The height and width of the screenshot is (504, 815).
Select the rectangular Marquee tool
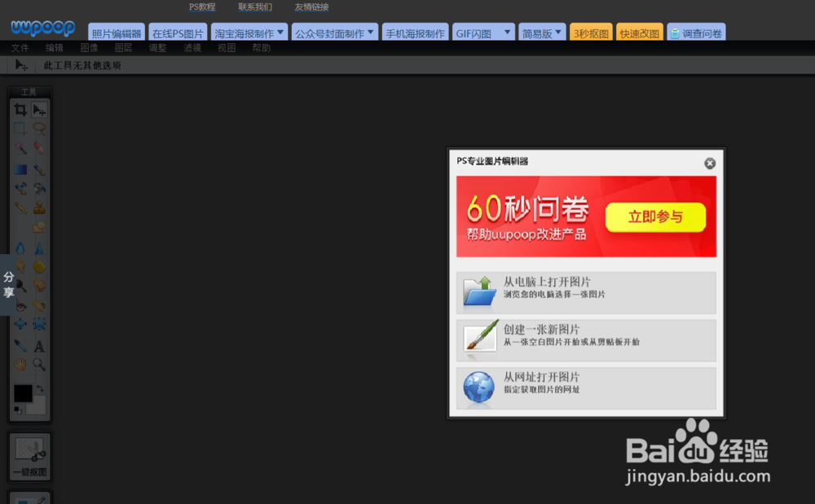20,128
